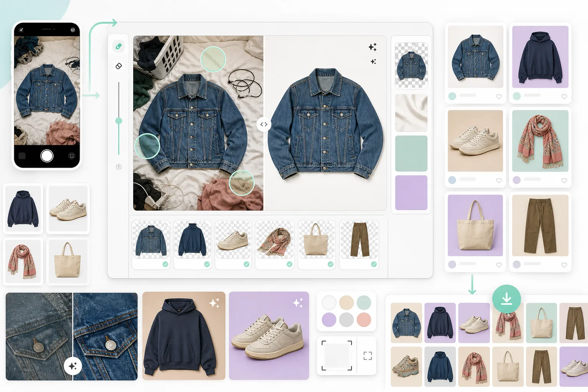Toggle the green checkmark under the scarf cutout
The width and height of the screenshot is (588, 392).
289,264
